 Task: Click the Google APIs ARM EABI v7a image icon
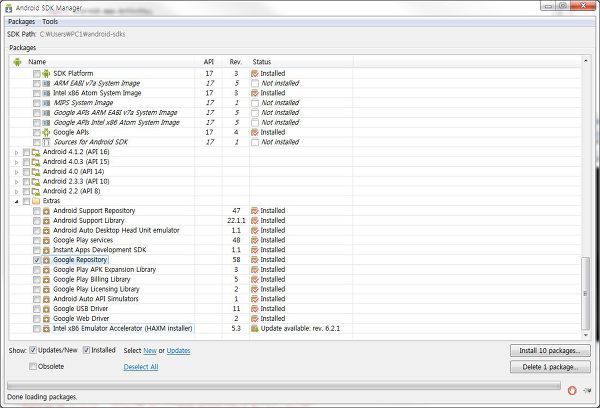coord(46,113)
